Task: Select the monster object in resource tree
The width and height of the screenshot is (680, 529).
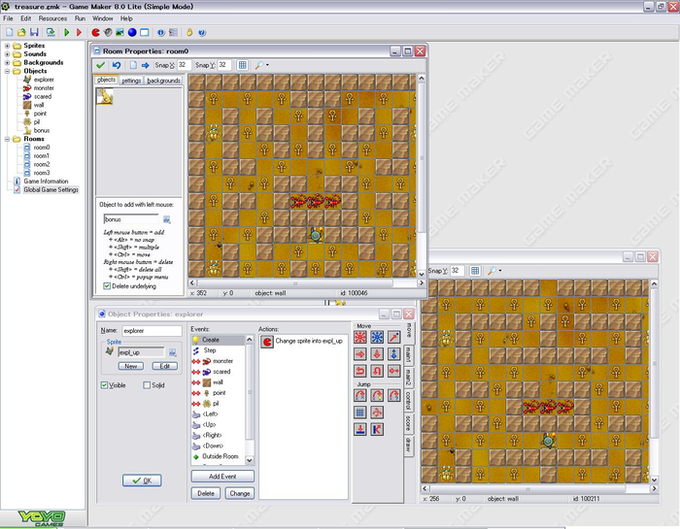Action: 43,88
